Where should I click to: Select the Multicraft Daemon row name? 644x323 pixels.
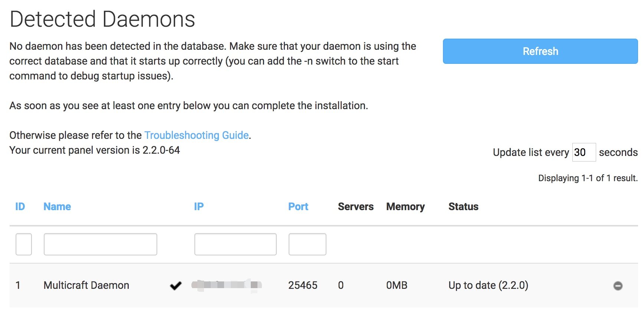click(86, 285)
